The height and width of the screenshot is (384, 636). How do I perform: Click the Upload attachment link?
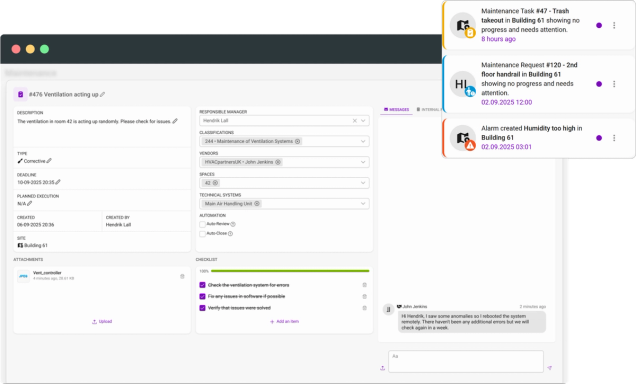pos(102,322)
